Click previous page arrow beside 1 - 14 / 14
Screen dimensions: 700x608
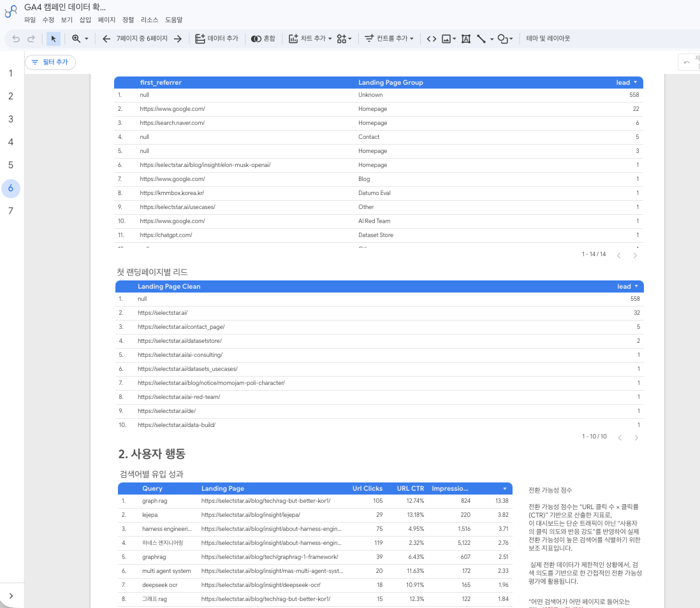coord(619,256)
